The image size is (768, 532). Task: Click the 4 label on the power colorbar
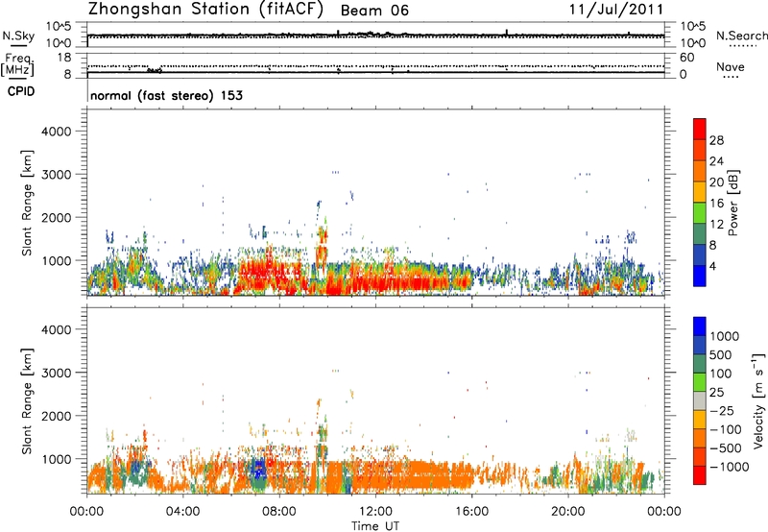coord(713,266)
